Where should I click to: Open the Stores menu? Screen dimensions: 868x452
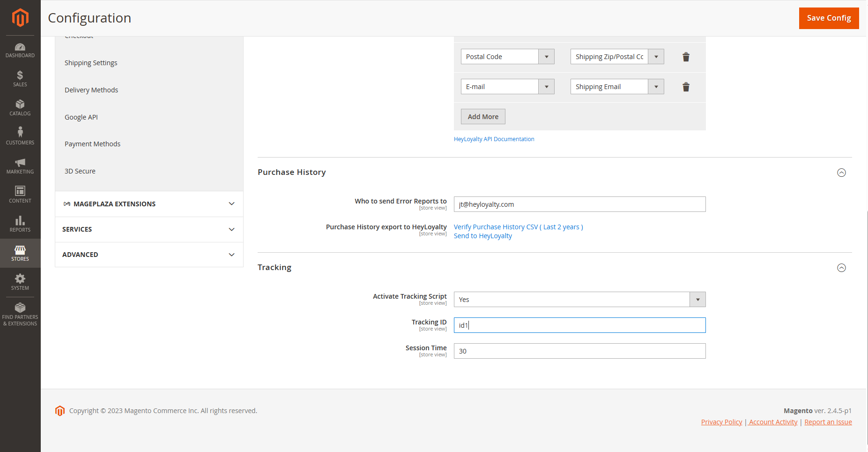(x=20, y=253)
